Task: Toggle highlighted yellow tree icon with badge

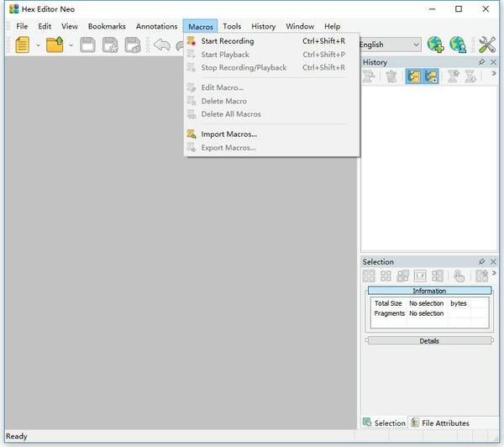Action: tap(431, 76)
